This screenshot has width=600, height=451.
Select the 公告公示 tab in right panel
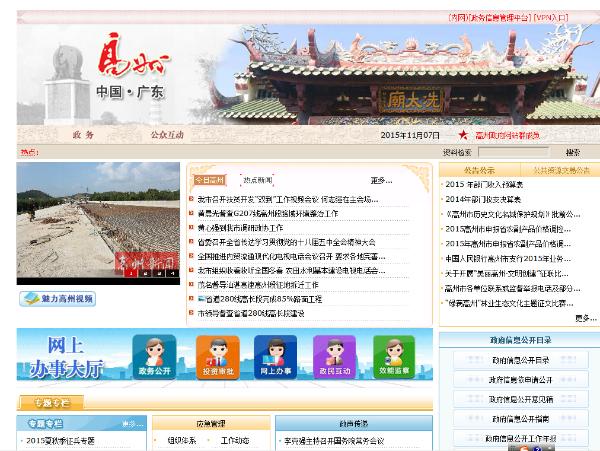tap(478, 170)
